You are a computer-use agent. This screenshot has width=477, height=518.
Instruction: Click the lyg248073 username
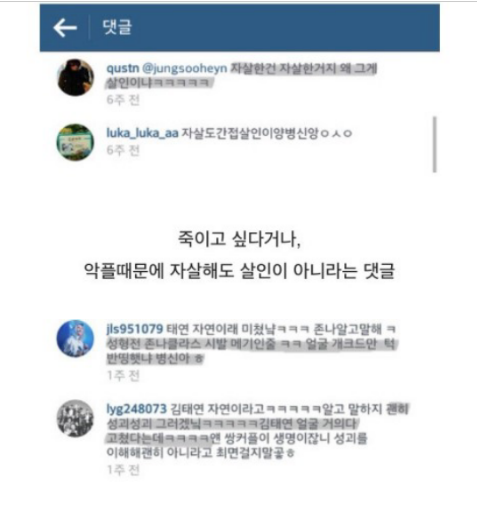coord(136,409)
